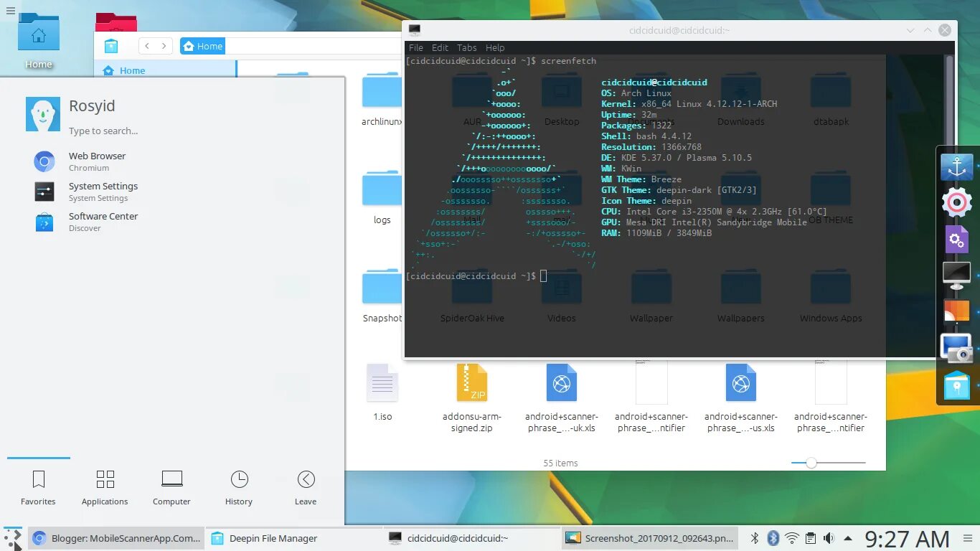Screen dimensions: 980x551
Task: Switch to Screenshot_20170912 taskbar entry
Action: click(649, 538)
